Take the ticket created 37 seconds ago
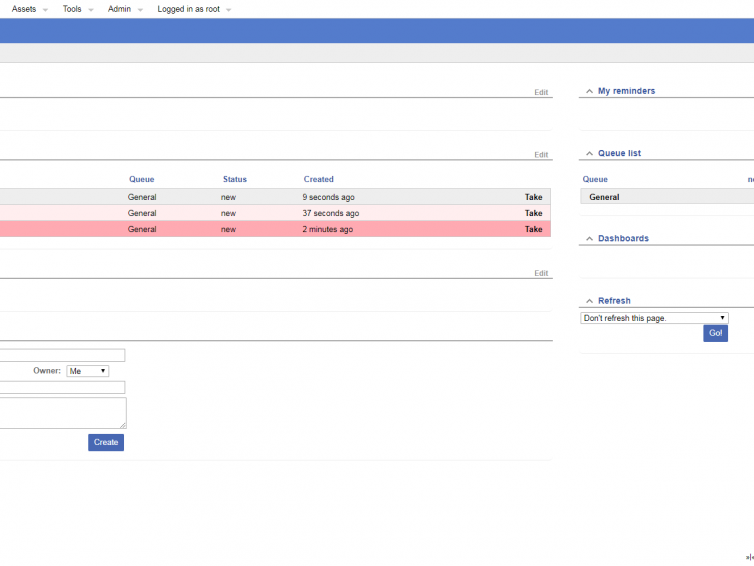Image resolution: width=754 pixels, height=566 pixels. coord(533,213)
